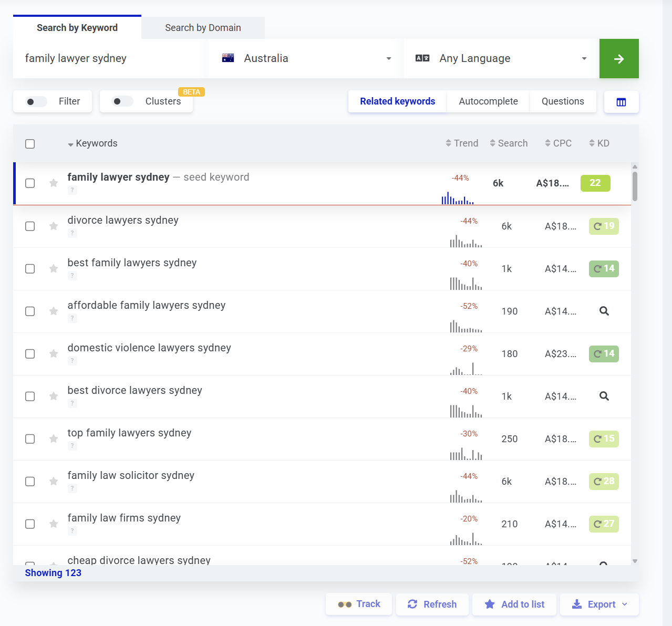Screen dimensions: 672x626
Task: Click the Add to list button
Action: tap(514, 604)
